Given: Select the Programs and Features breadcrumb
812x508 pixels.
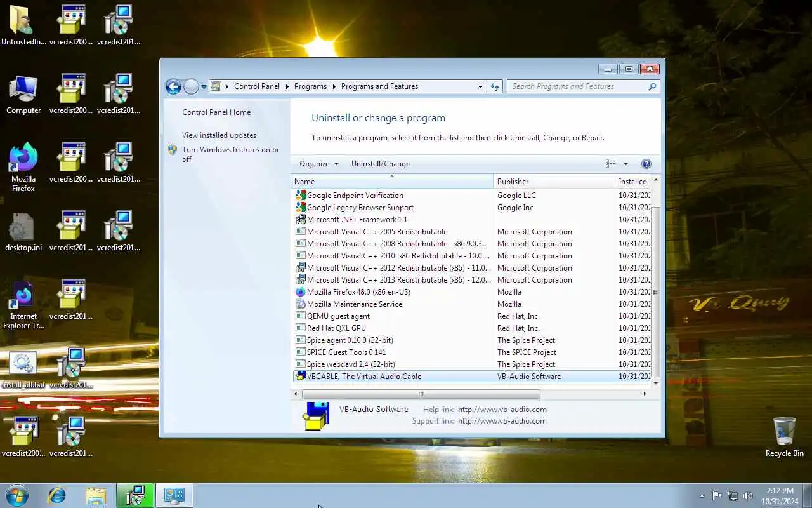Looking at the screenshot, I should point(379,86).
